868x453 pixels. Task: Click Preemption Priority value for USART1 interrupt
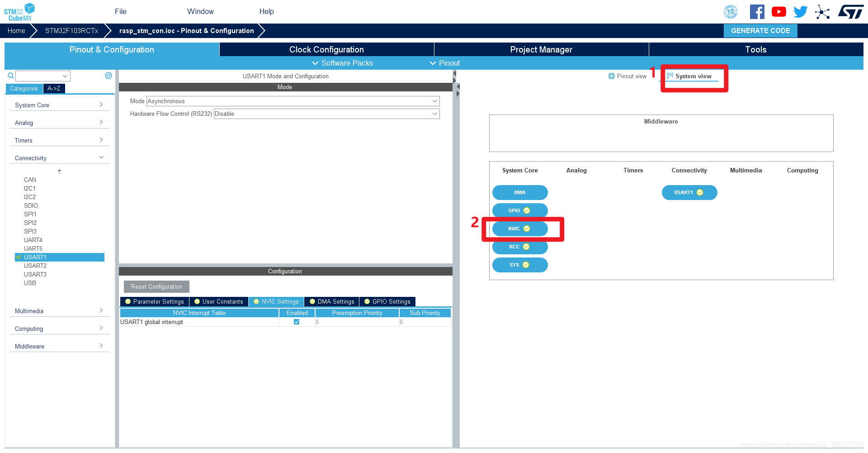(x=357, y=322)
